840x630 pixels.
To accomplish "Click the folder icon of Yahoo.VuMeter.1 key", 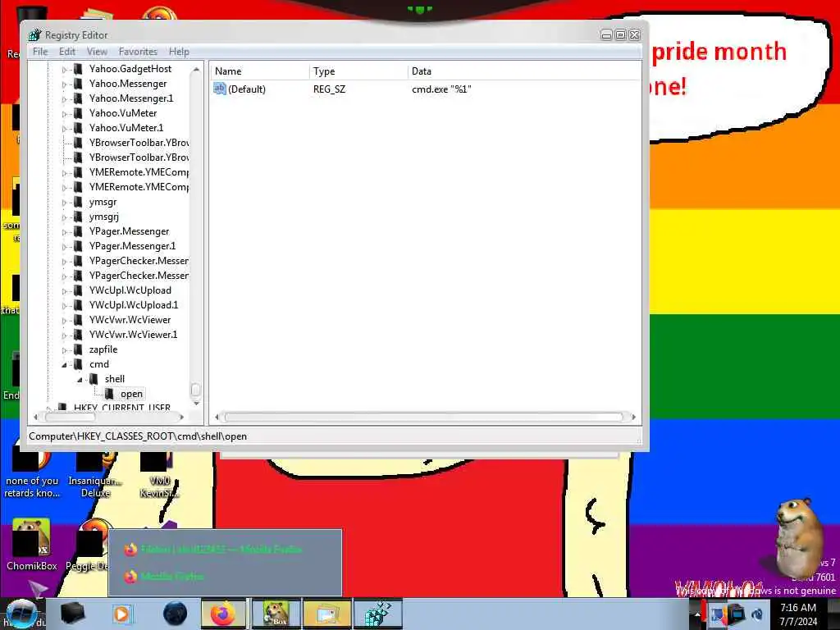I will [x=78, y=127].
